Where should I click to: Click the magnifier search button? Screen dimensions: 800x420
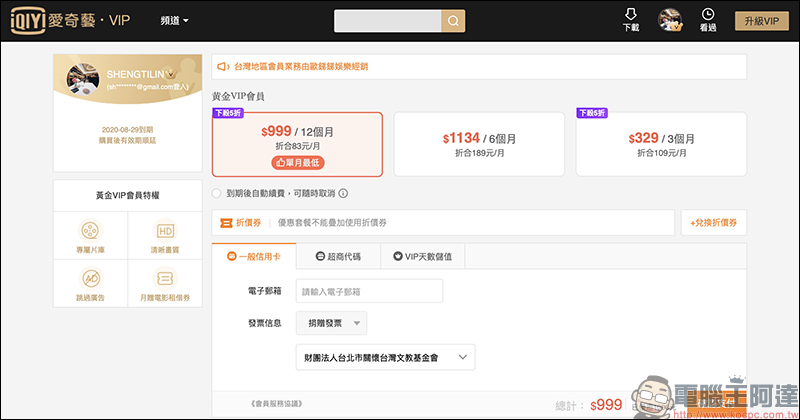tap(453, 21)
